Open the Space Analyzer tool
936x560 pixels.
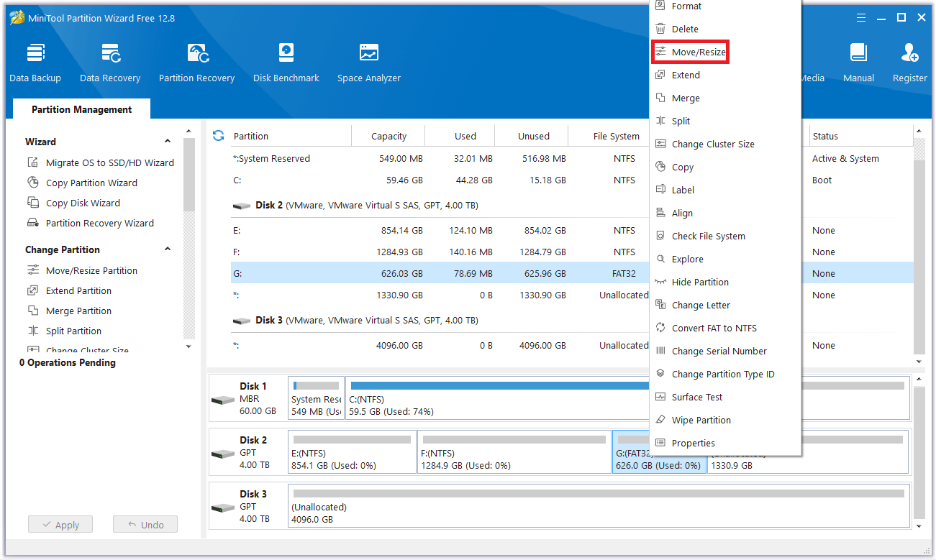[368, 63]
